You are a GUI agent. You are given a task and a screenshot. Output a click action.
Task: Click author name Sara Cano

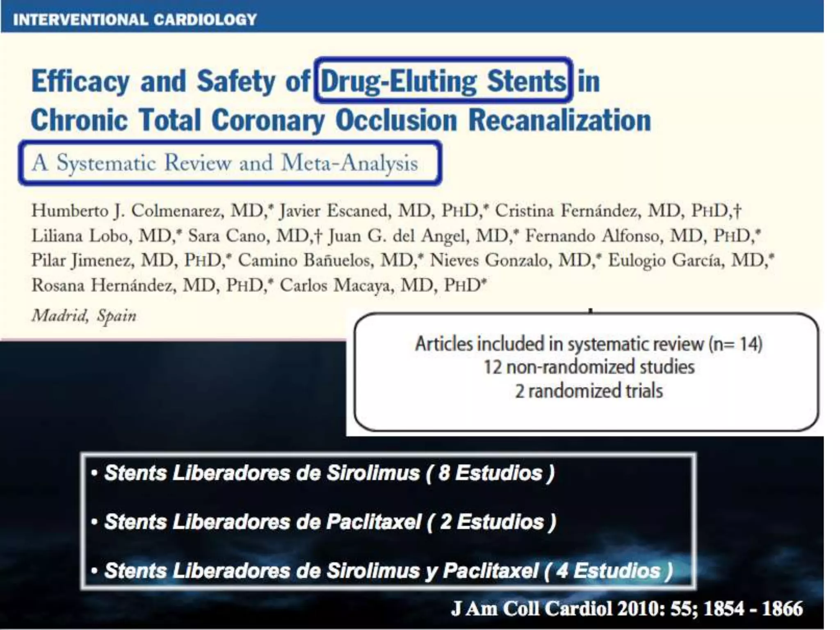(227, 236)
